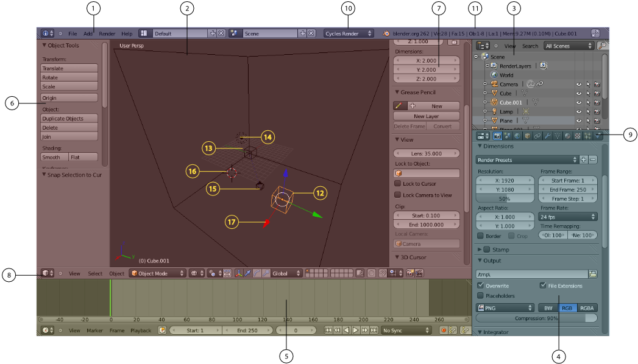Screen dimensions: 638x364
Task: Click the Blender logo in info header
Action: [386, 33]
